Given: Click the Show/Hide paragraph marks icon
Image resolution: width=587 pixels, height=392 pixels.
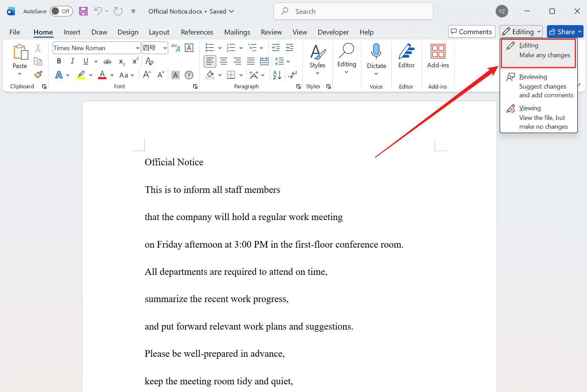Looking at the screenshot, I should (293, 75).
